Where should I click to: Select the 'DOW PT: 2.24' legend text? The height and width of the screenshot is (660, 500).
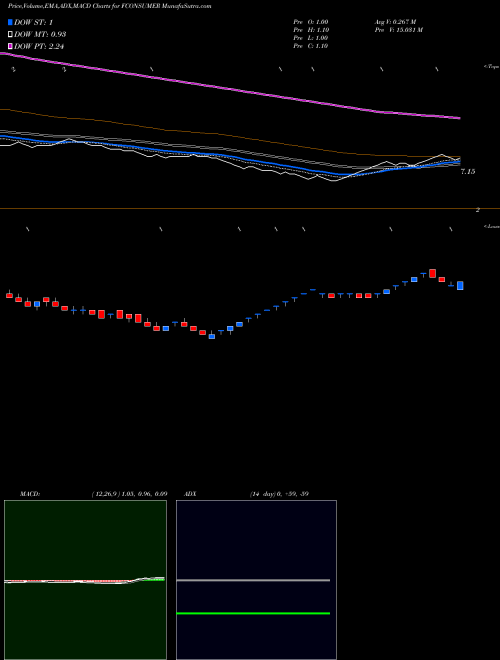tap(39, 46)
